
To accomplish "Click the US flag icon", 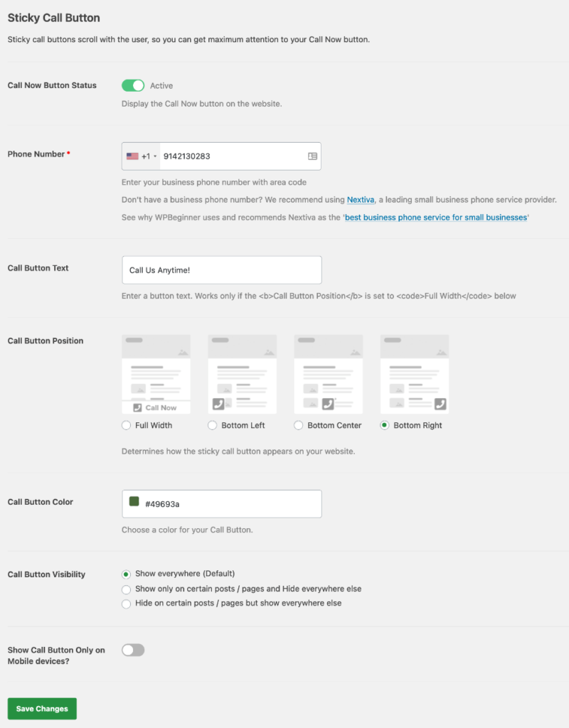I will point(132,156).
